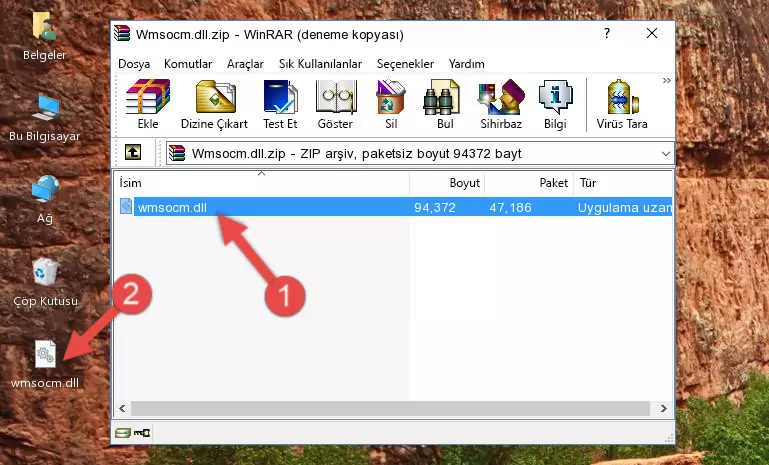Select Çöp Kutusu recycle bin icon

coord(45,283)
